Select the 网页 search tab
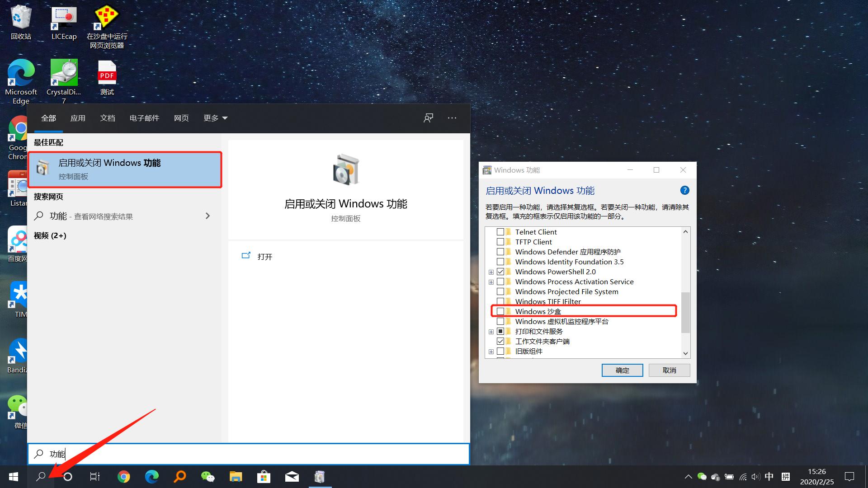The height and width of the screenshot is (488, 868). (x=181, y=118)
